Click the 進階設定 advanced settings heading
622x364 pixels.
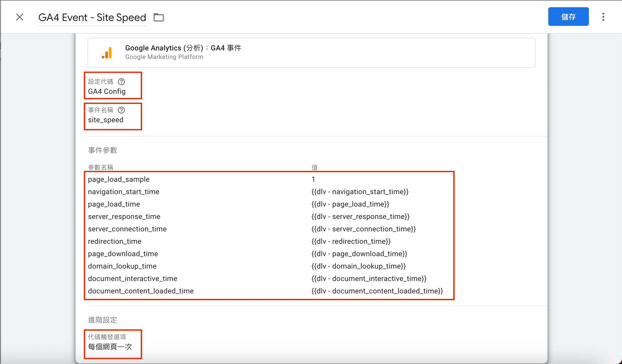(x=102, y=320)
